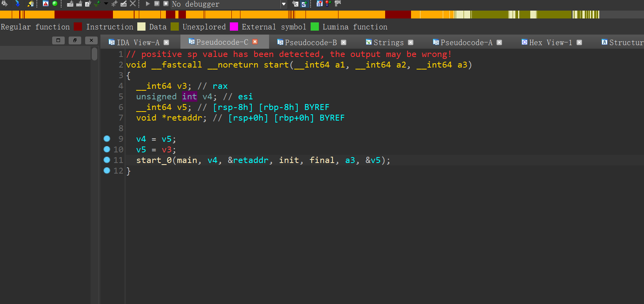Open the Strings tab
The image size is (644, 304).
click(388, 42)
